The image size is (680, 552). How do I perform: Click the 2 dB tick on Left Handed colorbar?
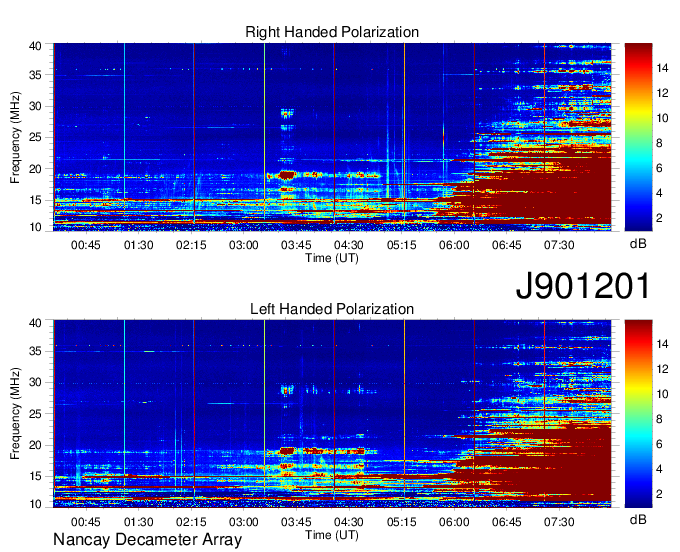click(660, 494)
